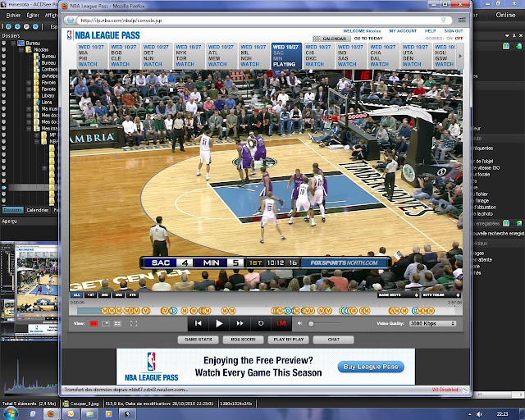This screenshot has width=525, height=420.
Task: Filter timeline to 1ST quarter
Action: [x=91, y=295]
